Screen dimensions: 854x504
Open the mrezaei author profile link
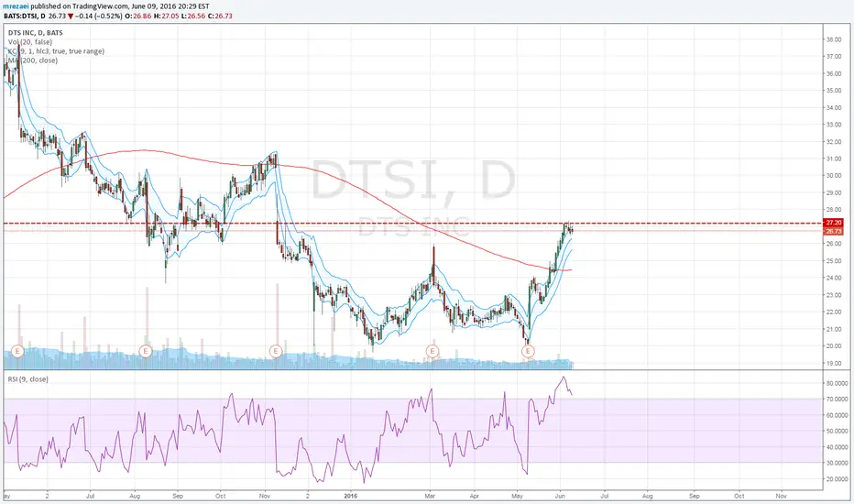pos(16,6)
